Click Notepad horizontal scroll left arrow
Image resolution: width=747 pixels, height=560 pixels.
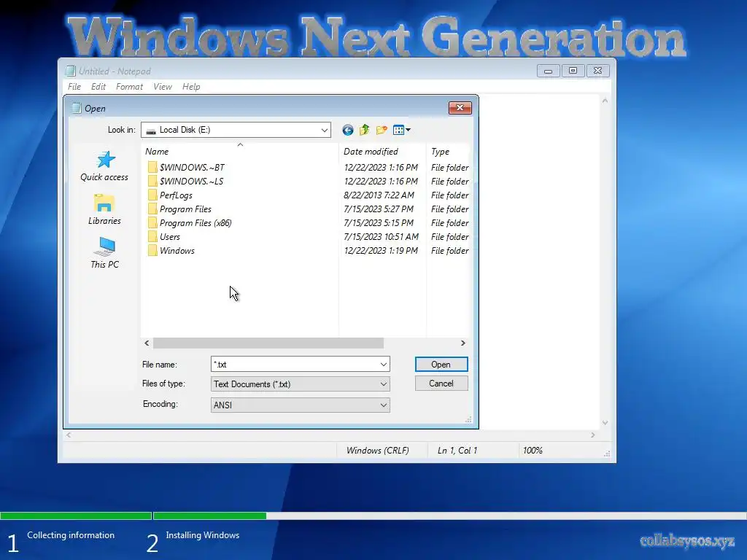click(69, 435)
